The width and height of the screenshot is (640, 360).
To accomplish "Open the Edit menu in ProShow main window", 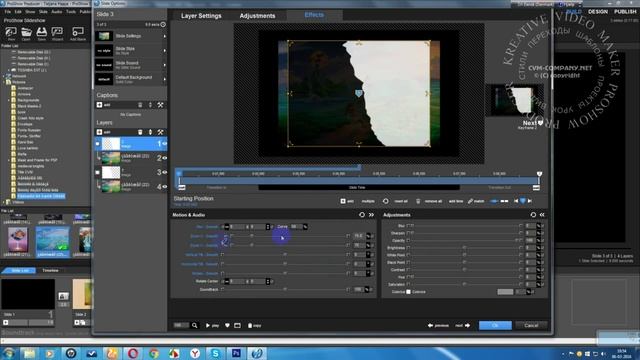I will [x=18, y=12].
